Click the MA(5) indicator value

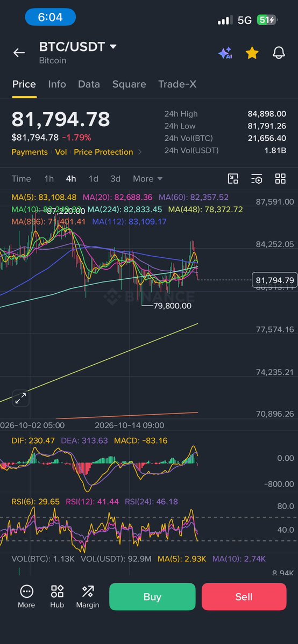point(44,198)
